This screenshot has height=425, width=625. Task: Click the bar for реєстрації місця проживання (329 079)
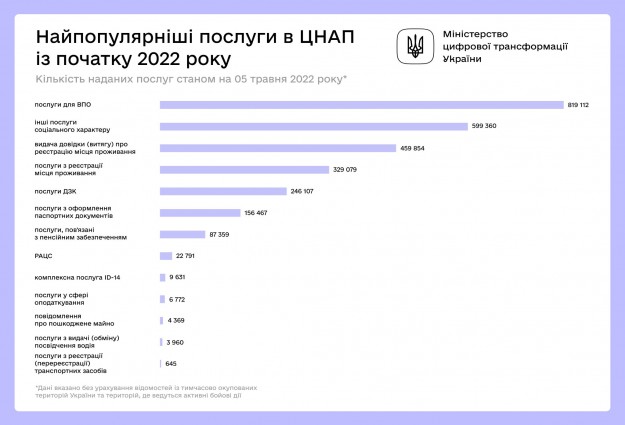point(244,169)
